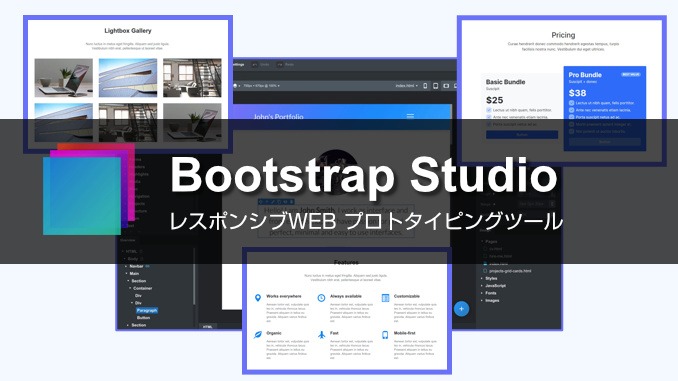Image resolution: width=678 pixels, height=381 pixels.
Task: Click the Bootstrap Studio logo squares
Action: click(x=89, y=189)
